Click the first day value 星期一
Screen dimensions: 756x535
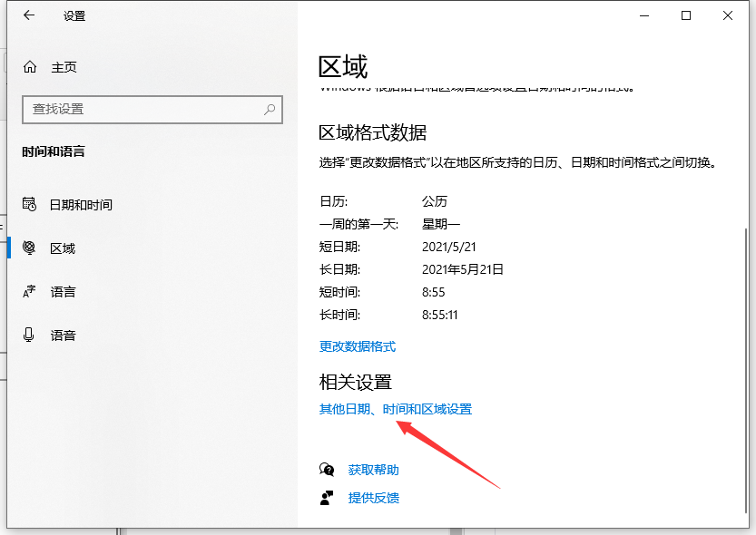[x=441, y=224]
